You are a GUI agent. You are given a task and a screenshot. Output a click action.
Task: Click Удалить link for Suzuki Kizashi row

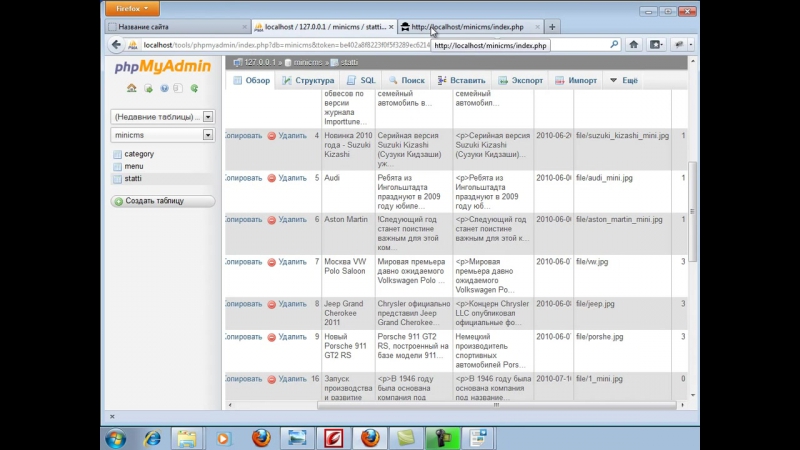tap(292, 136)
